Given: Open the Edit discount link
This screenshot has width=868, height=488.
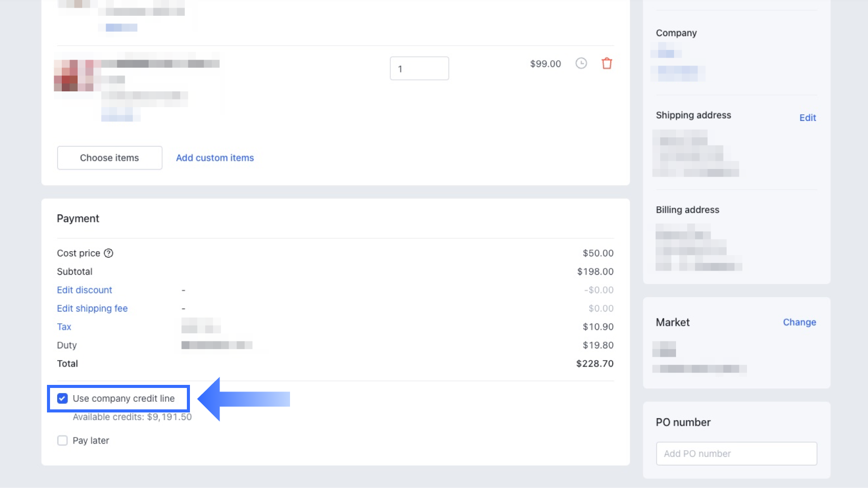Looking at the screenshot, I should coord(84,290).
